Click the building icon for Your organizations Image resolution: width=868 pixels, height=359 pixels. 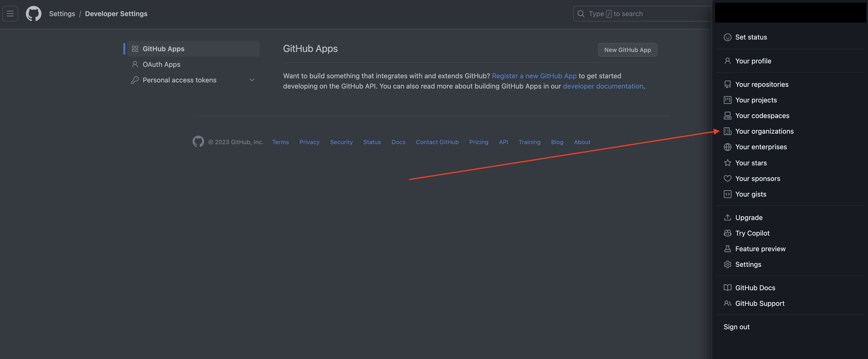(x=727, y=131)
